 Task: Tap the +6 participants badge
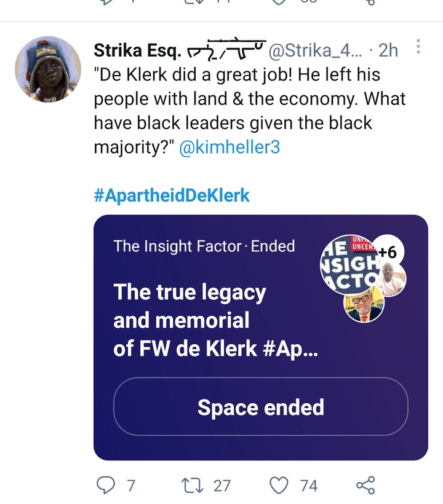[x=388, y=252]
